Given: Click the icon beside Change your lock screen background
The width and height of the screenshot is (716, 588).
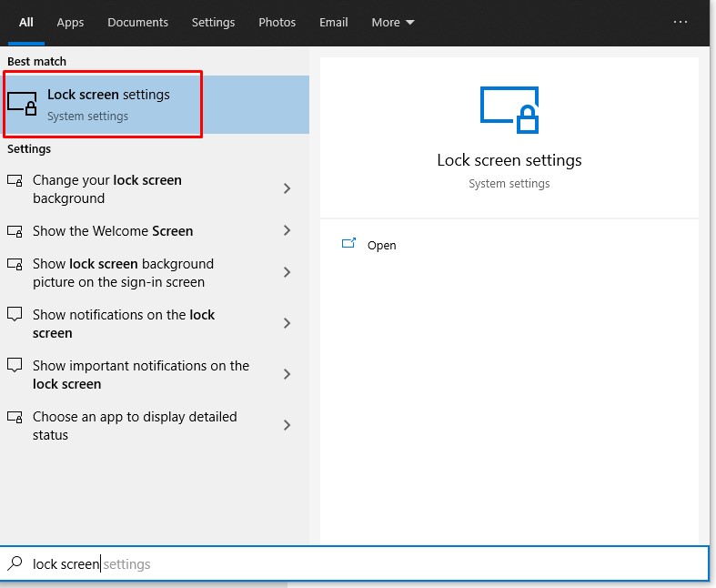Looking at the screenshot, I should coord(15,180).
